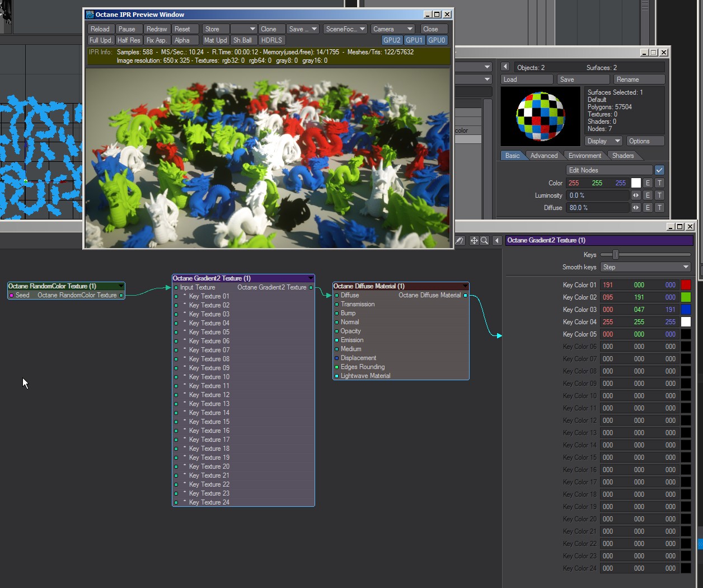Screen dimensions: 703x588
Task: Click the pan/move icon in node editor toolbar
Action: click(474, 240)
